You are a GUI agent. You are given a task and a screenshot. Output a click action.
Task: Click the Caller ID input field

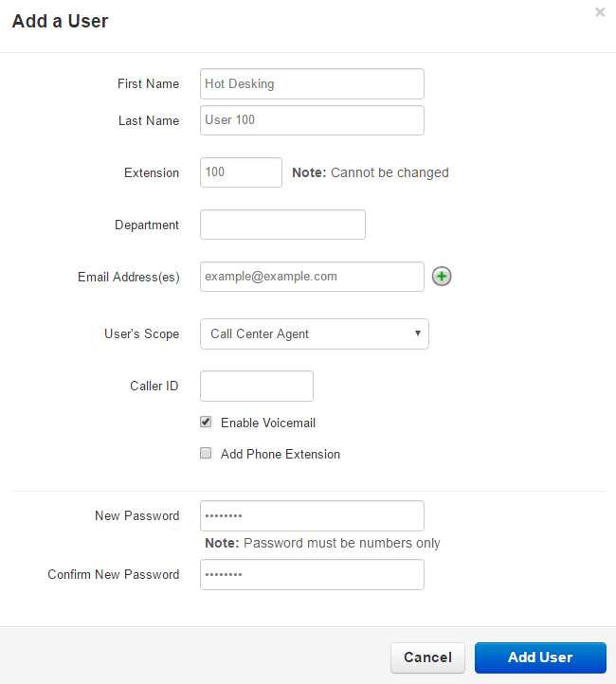tap(256, 386)
